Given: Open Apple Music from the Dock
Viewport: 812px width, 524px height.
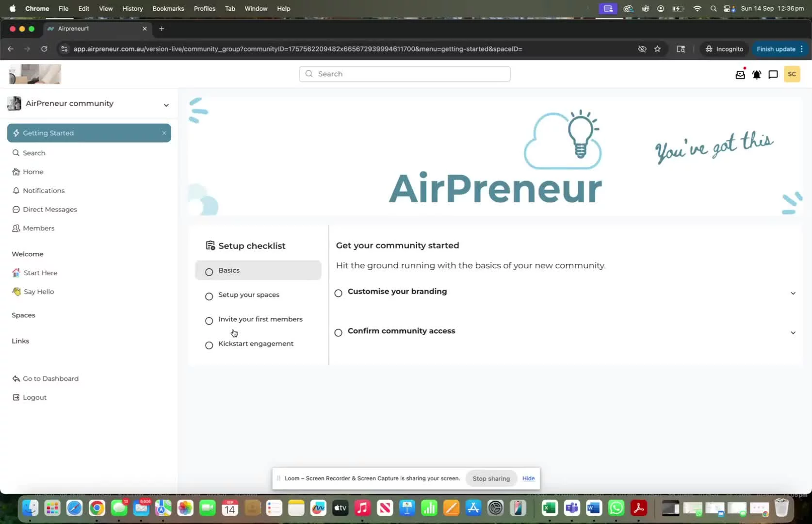Looking at the screenshot, I should coord(362,508).
